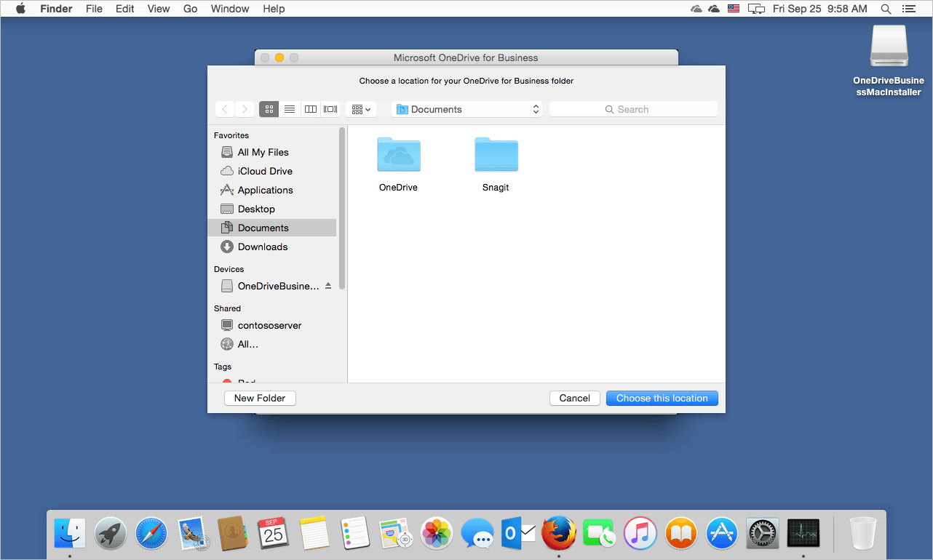Open Launchpad from the Dock

click(111, 534)
